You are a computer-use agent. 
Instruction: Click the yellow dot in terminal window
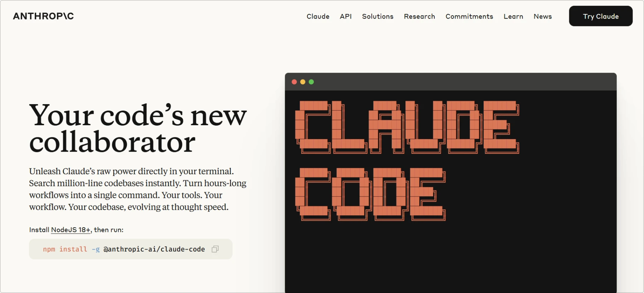[x=303, y=82]
